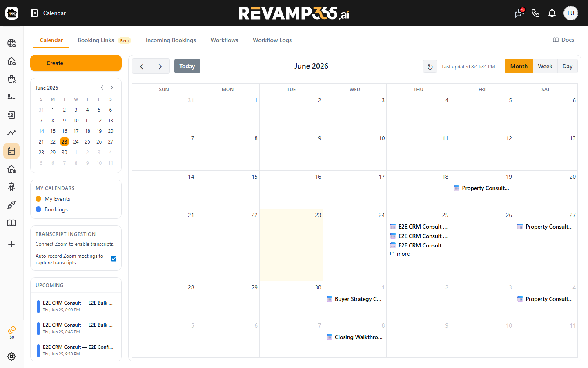Image resolution: width=588 pixels, height=368 pixels.
Task: Click the TRANSCRIPT INGESTION heading
Action: (x=65, y=234)
